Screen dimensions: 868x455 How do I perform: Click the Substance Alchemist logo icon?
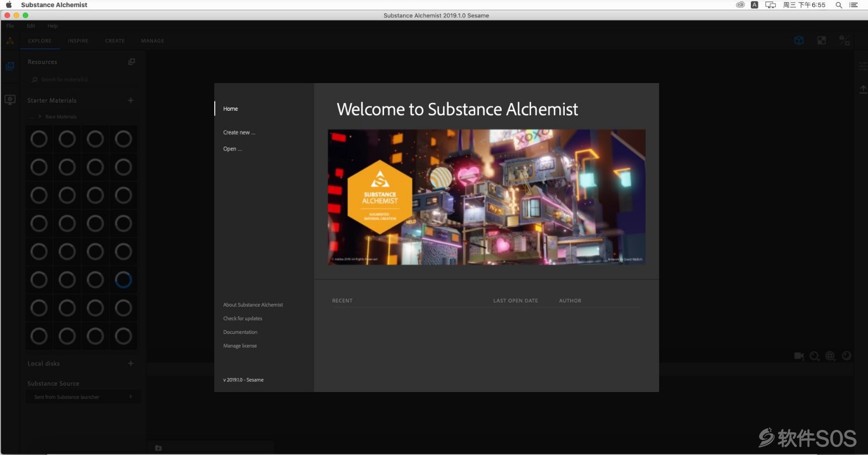(10, 41)
